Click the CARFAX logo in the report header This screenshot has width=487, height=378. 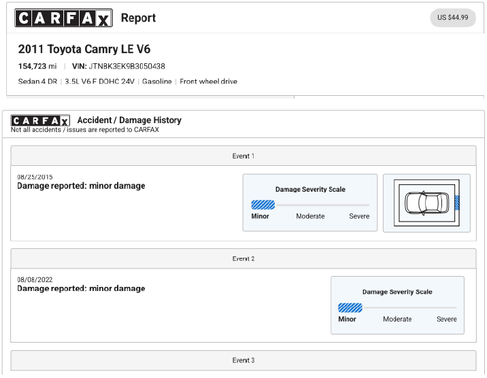[63, 18]
